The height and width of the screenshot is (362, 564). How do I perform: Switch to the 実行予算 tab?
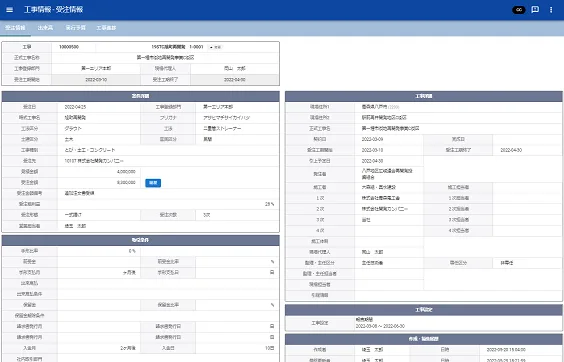(x=75, y=28)
